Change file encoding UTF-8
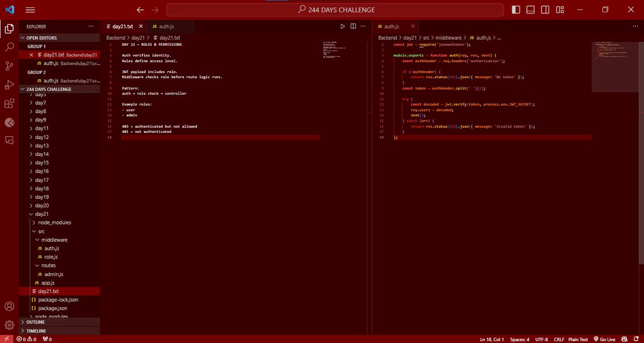The height and width of the screenshot is (343, 644). pos(542,339)
